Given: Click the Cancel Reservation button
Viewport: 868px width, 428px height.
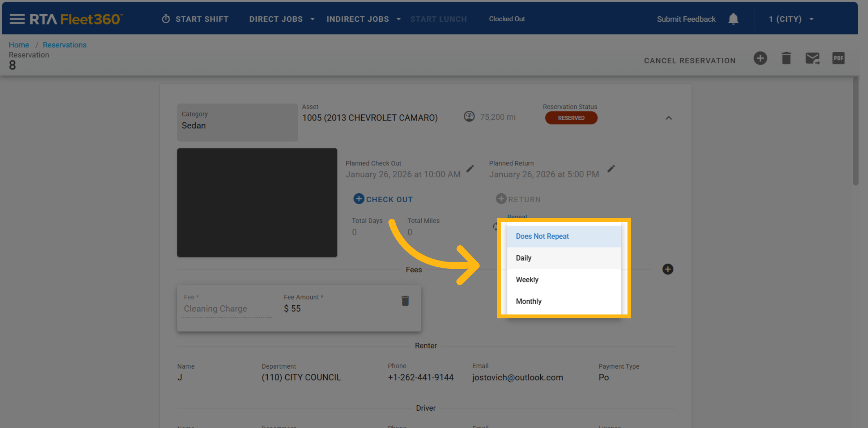Looking at the screenshot, I should (x=690, y=61).
